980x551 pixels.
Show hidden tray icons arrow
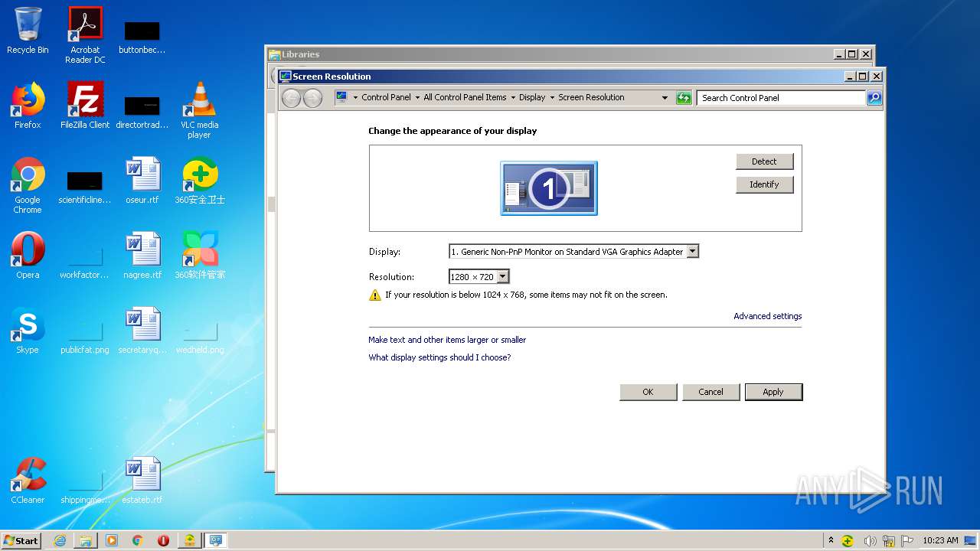831,540
